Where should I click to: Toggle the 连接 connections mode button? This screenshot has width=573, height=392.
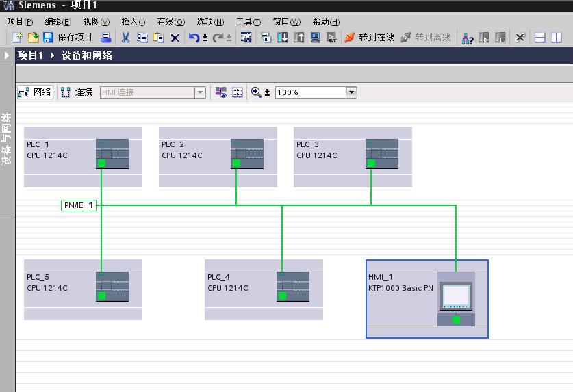pos(77,92)
